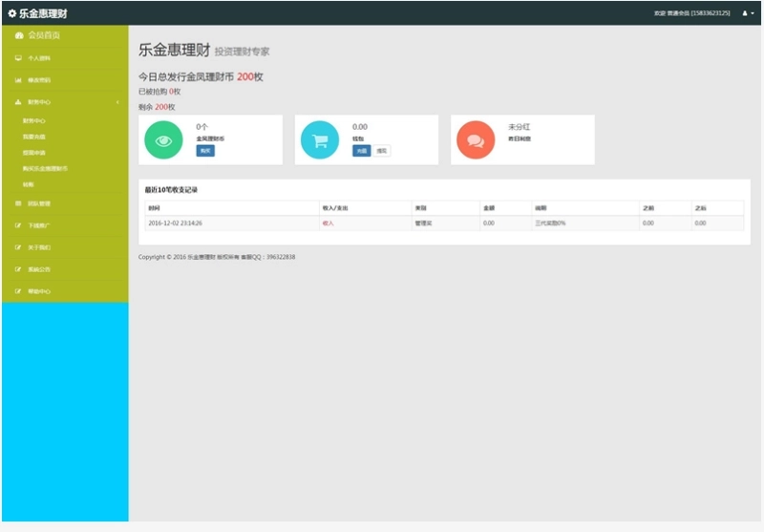
Task: Select 提现申请 submenu entry
Action: [33, 153]
